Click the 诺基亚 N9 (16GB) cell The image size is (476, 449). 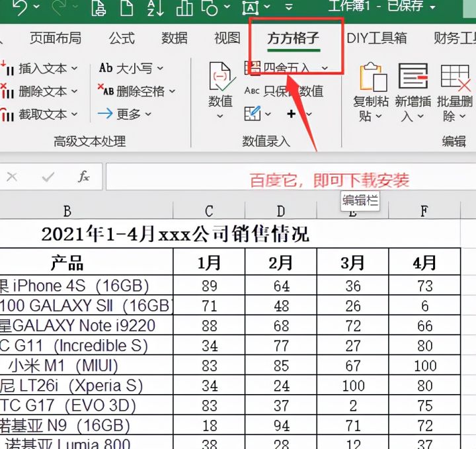pos(87,425)
